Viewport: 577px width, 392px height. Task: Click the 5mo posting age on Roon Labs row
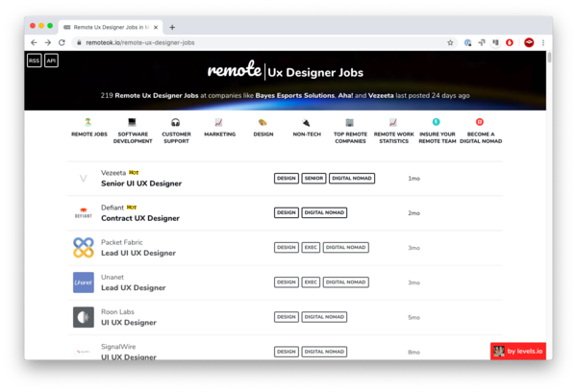click(414, 317)
